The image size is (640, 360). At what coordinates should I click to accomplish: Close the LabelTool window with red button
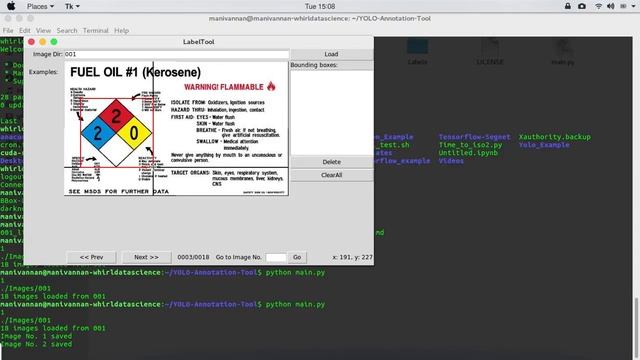[x=31, y=42]
